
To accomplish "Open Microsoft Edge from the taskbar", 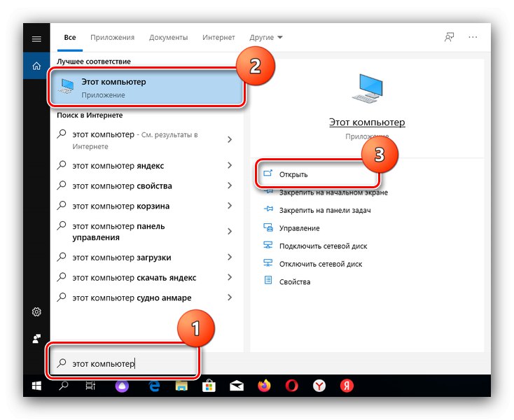I will pyautogui.click(x=154, y=386).
